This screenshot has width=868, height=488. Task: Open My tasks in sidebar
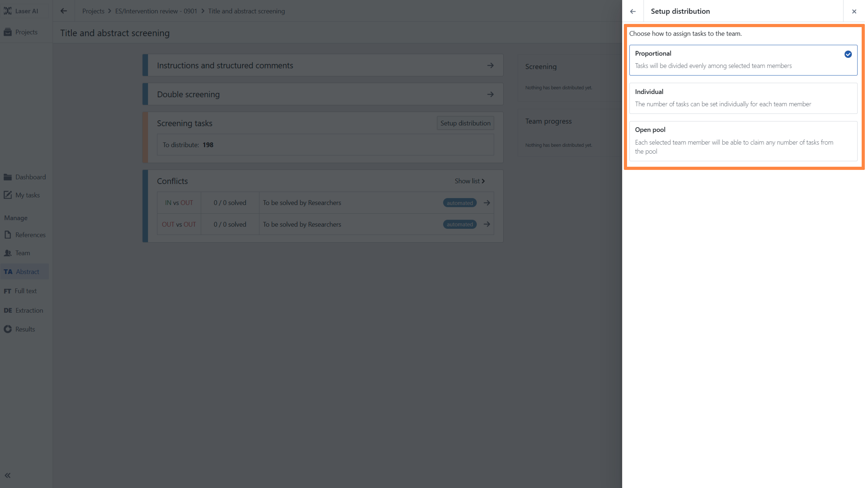(27, 195)
